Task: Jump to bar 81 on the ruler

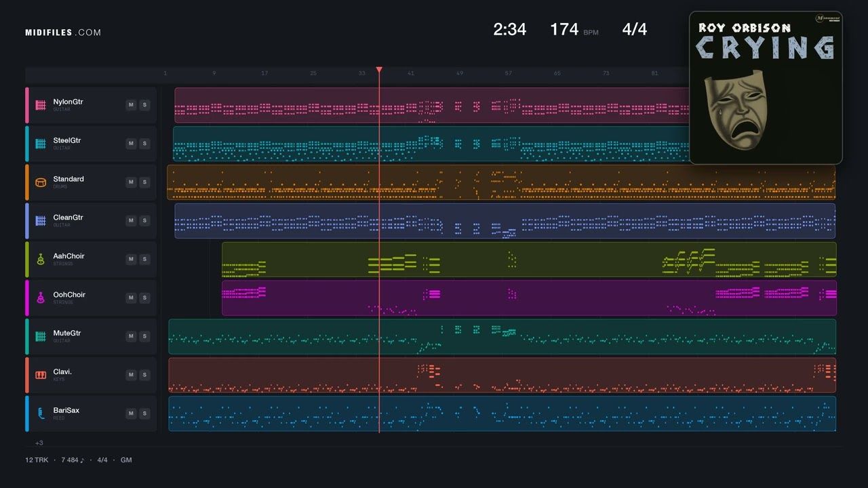Action: 654,73
